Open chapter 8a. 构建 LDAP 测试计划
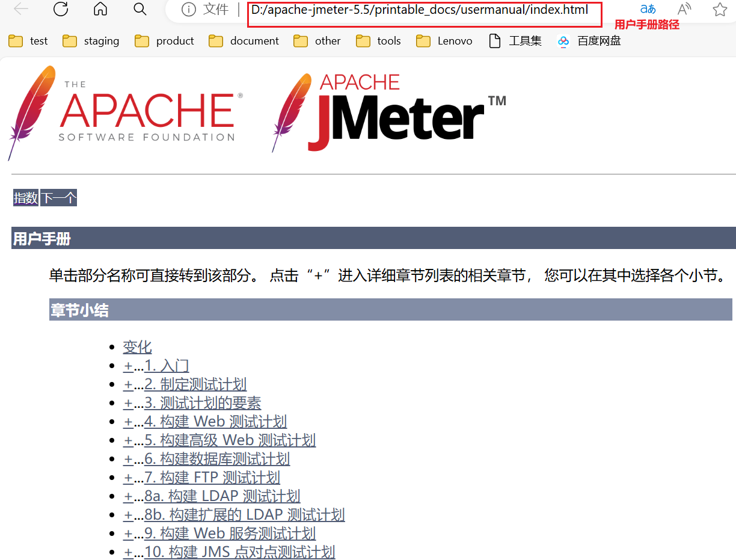Image resolution: width=736 pixels, height=560 pixels. (x=222, y=496)
